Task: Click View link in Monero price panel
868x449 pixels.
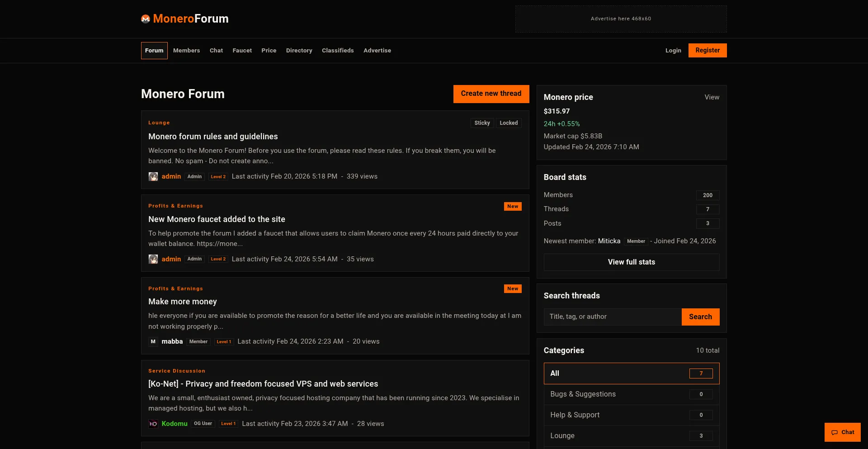Action: (x=712, y=97)
